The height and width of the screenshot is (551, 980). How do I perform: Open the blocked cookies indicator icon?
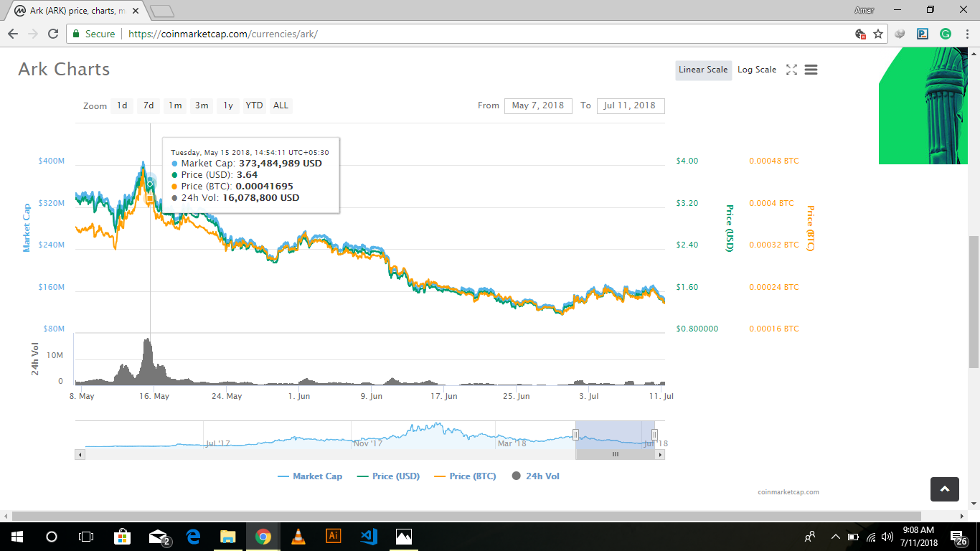[861, 34]
